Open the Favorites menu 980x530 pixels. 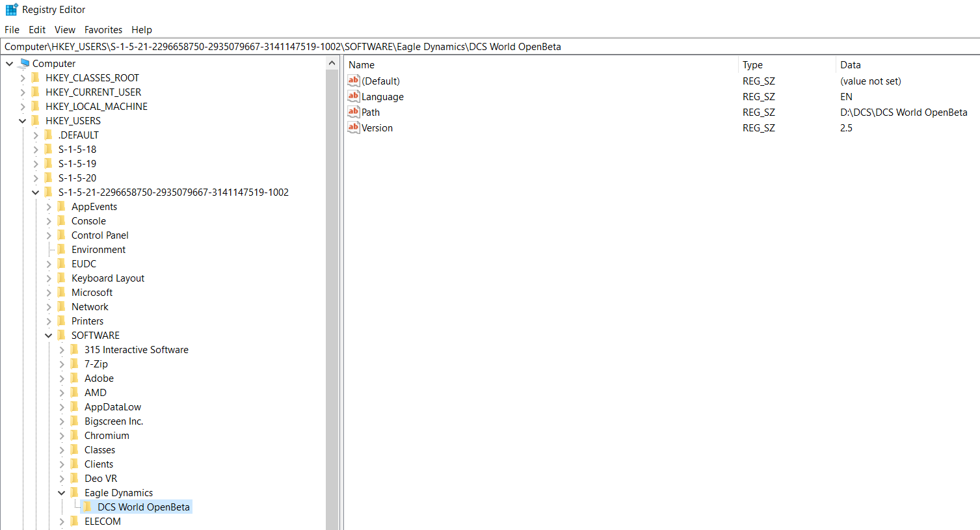coord(103,30)
